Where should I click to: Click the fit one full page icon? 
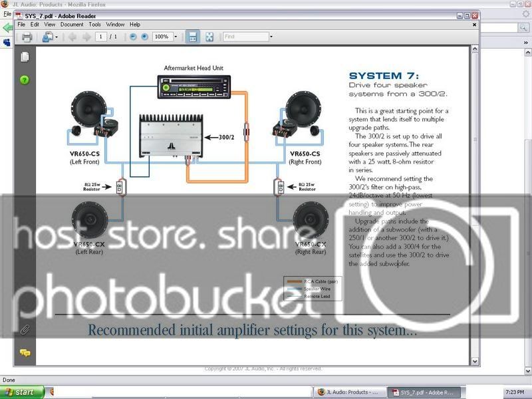pyautogui.click(x=209, y=37)
